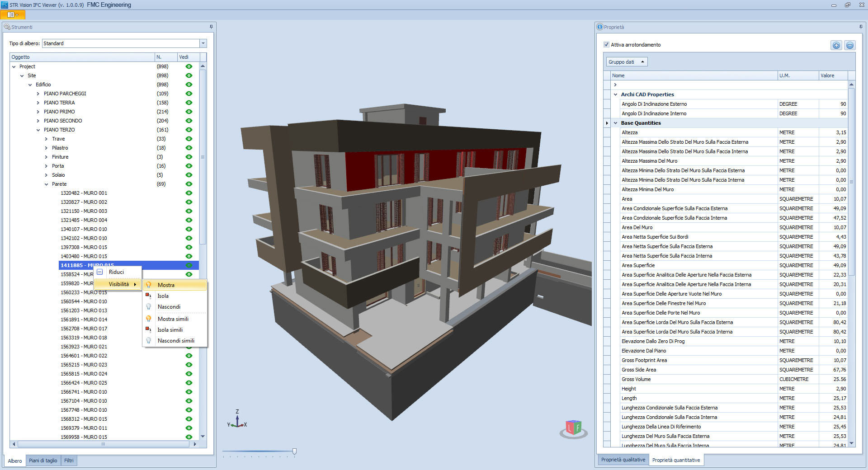Click the Isola simili icon
The width and height of the screenshot is (868, 470).
[148, 330]
